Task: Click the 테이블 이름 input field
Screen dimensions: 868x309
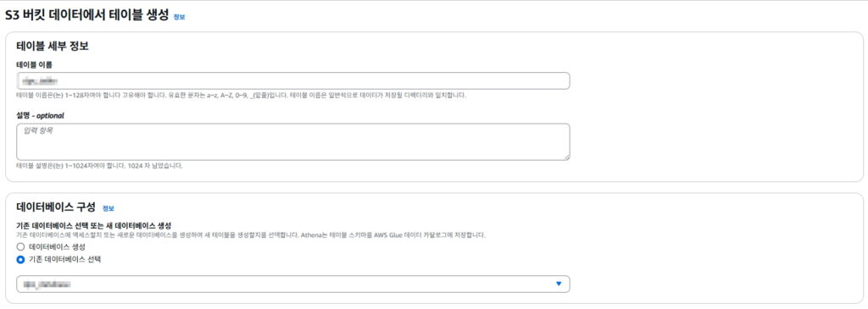Action: pyautogui.click(x=293, y=80)
